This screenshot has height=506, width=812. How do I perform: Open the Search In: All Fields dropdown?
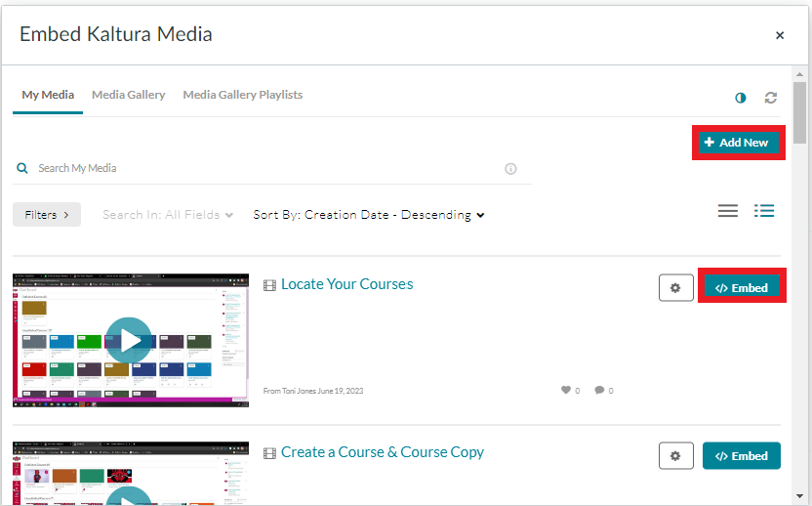167,215
